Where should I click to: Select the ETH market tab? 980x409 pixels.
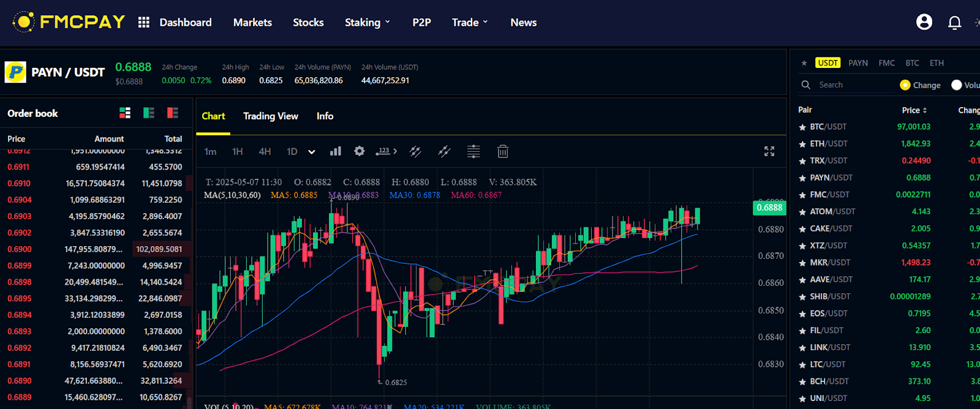click(937, 63)
